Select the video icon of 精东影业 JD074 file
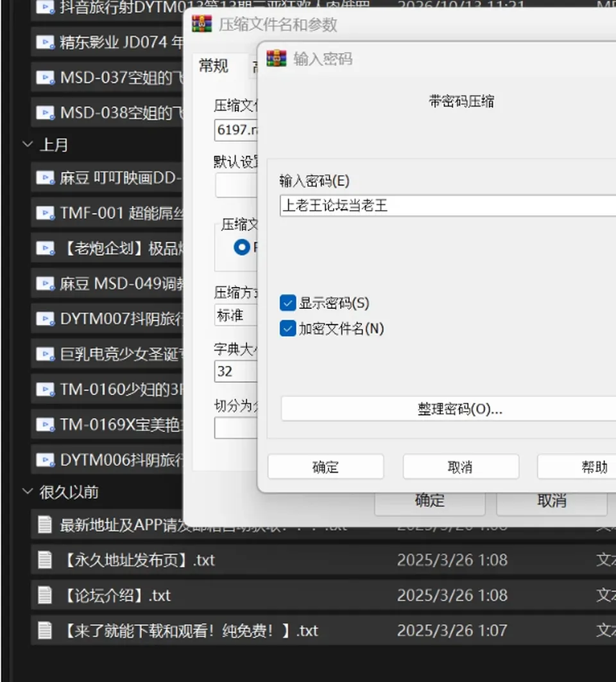The height and width of the screenshot is (682, 616). [45, 42]
